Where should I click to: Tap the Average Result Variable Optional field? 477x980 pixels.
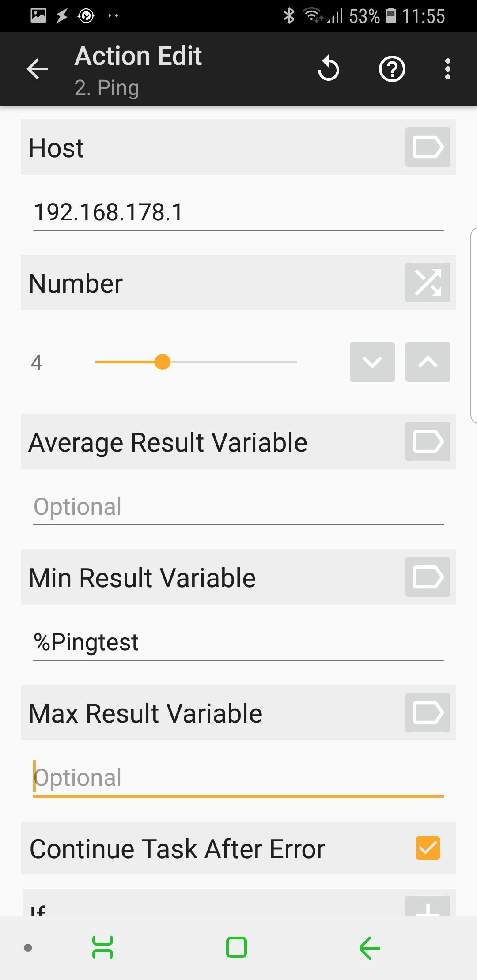238,507
